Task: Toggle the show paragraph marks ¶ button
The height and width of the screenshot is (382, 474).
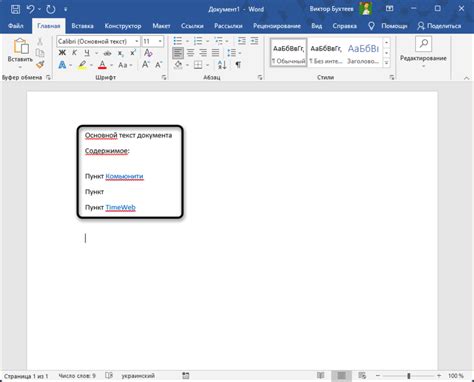Action: pos(238,65)
